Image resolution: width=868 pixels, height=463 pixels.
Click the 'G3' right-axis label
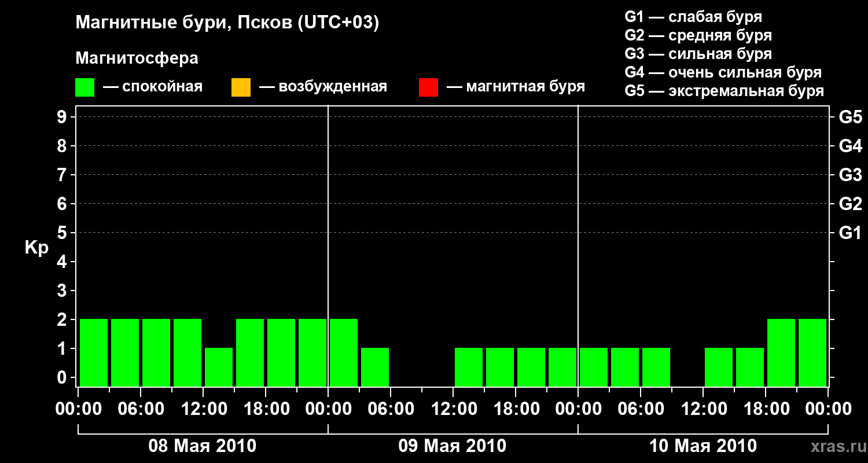click(850, 175)
